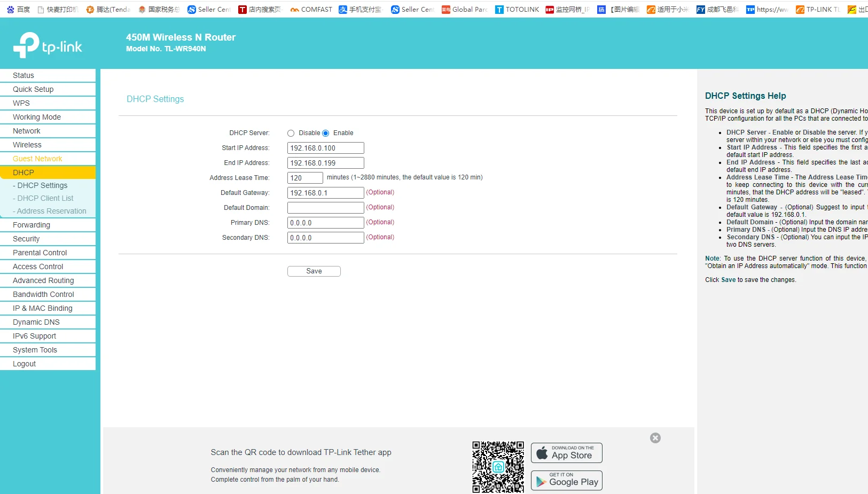The width and height of the screenshot is (868, 494).
Task: Focus the Secondary DNS input field
Action: coord(326,238)
